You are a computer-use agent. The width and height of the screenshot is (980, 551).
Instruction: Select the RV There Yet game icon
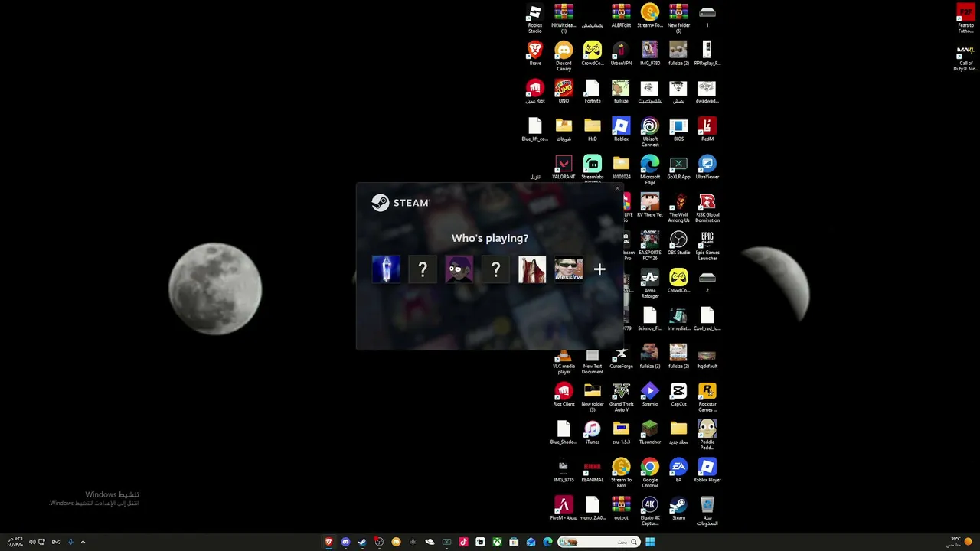point(650,205)
